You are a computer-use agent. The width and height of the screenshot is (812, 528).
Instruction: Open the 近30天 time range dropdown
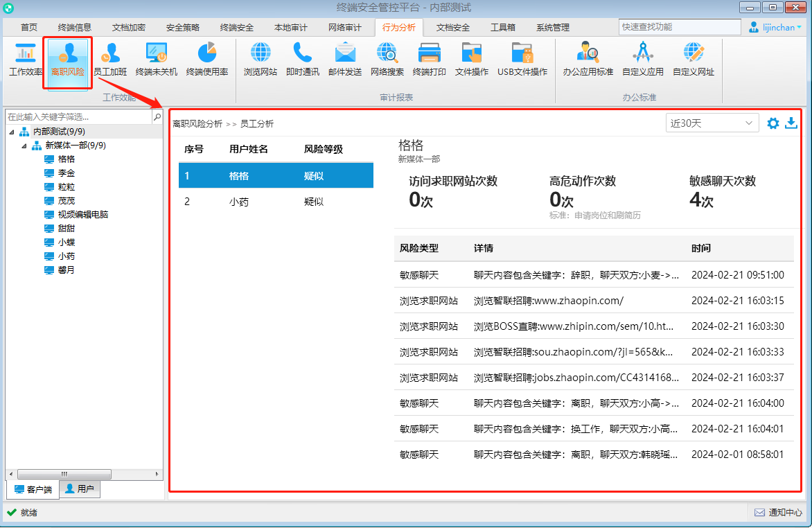pos(712,123)
